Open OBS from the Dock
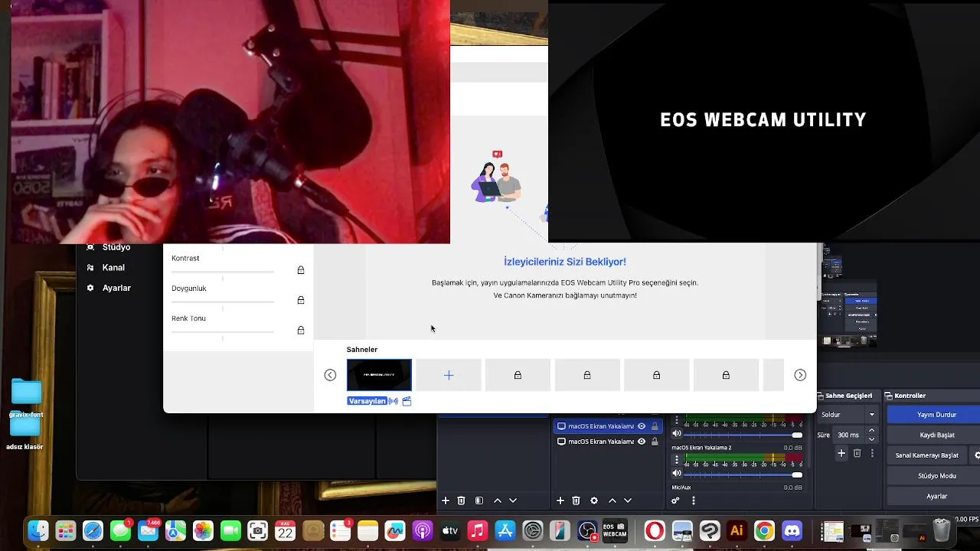The width and height of the screenshot is (980, 551). (x=587, y=530)
